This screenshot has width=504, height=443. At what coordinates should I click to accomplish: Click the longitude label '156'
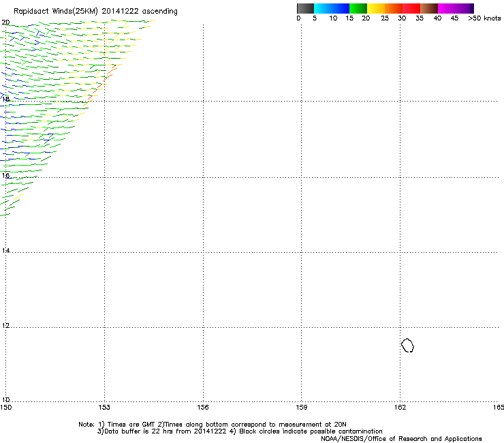[x=203, y=408]
